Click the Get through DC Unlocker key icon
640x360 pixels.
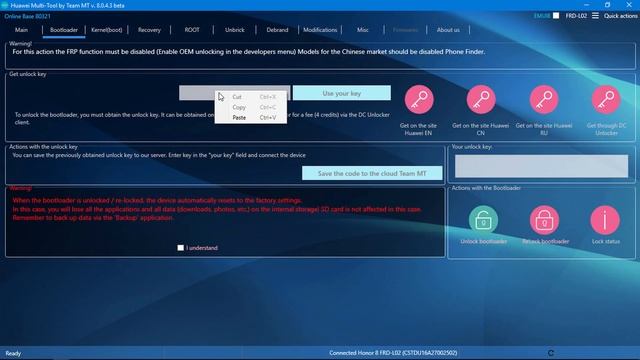click(606, 100)
